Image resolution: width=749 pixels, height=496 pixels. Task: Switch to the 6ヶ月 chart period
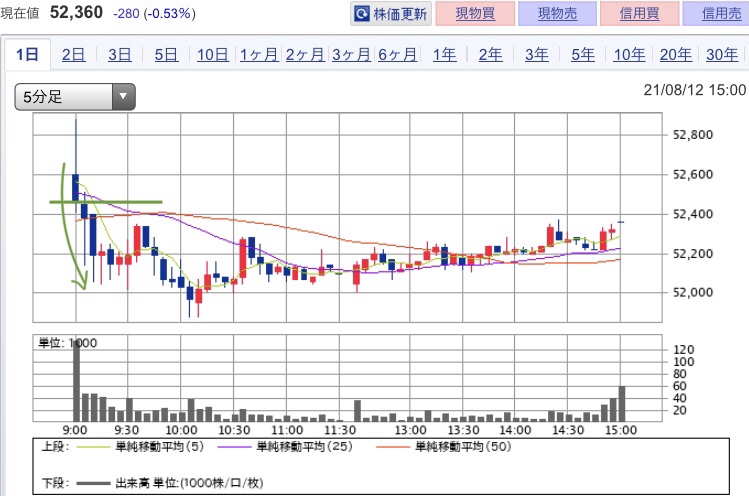tap(397, 55)
